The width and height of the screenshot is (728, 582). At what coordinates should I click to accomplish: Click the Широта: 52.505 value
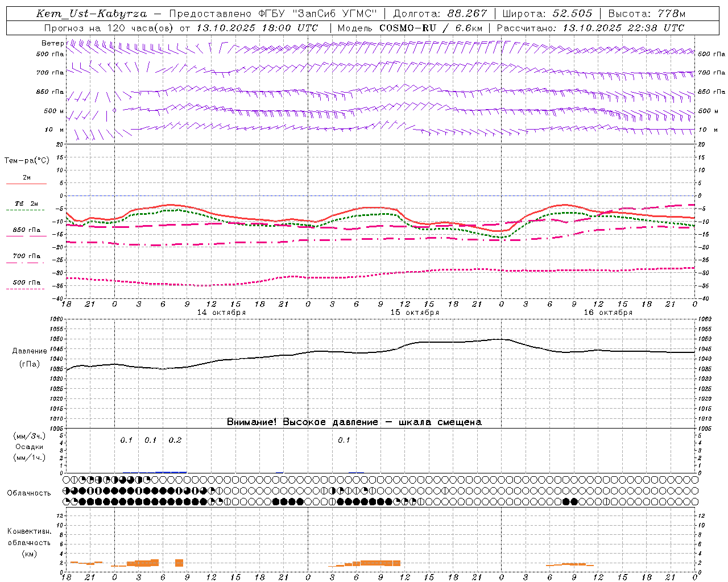click(x=547, y=14)
